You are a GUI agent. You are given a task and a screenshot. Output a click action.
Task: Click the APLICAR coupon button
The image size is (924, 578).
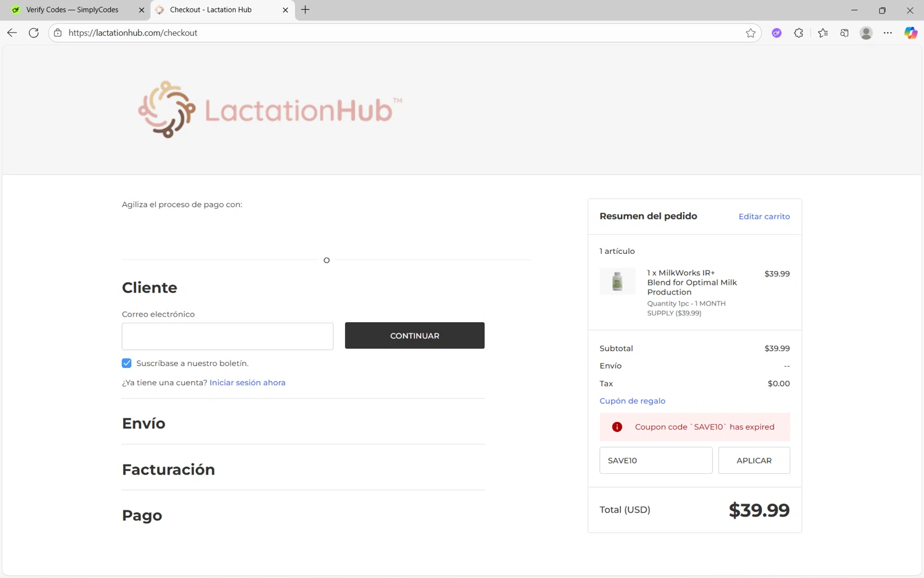tap(754, 460)
